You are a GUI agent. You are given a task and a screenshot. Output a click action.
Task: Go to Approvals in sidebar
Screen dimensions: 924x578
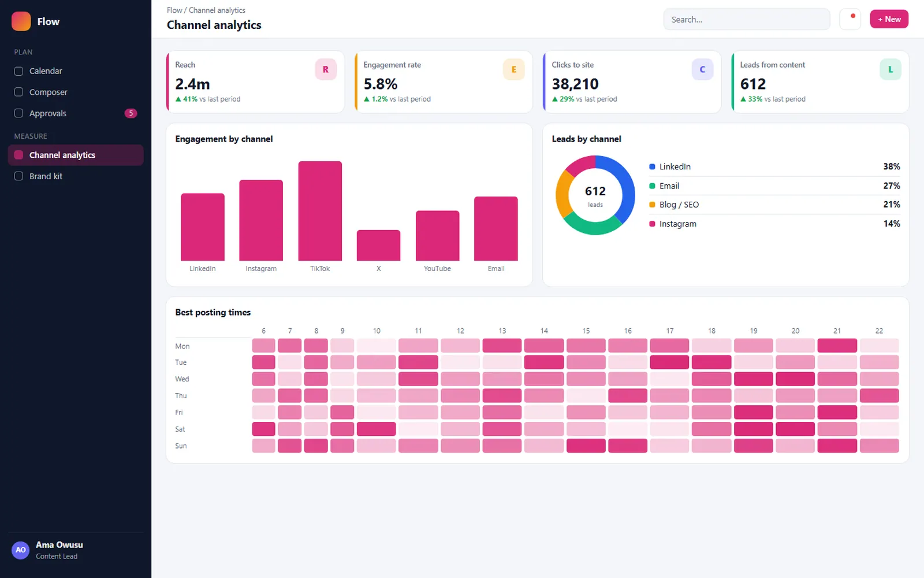76,113
